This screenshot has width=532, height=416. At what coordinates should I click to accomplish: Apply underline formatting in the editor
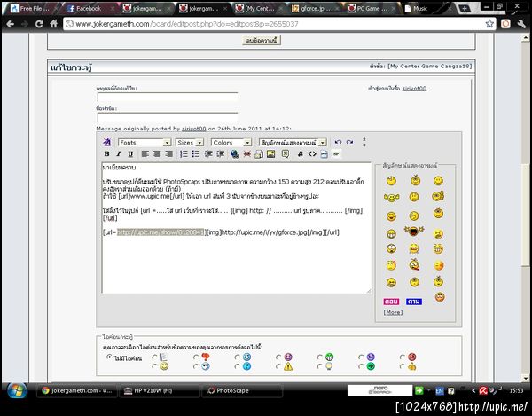coord(130,154)
